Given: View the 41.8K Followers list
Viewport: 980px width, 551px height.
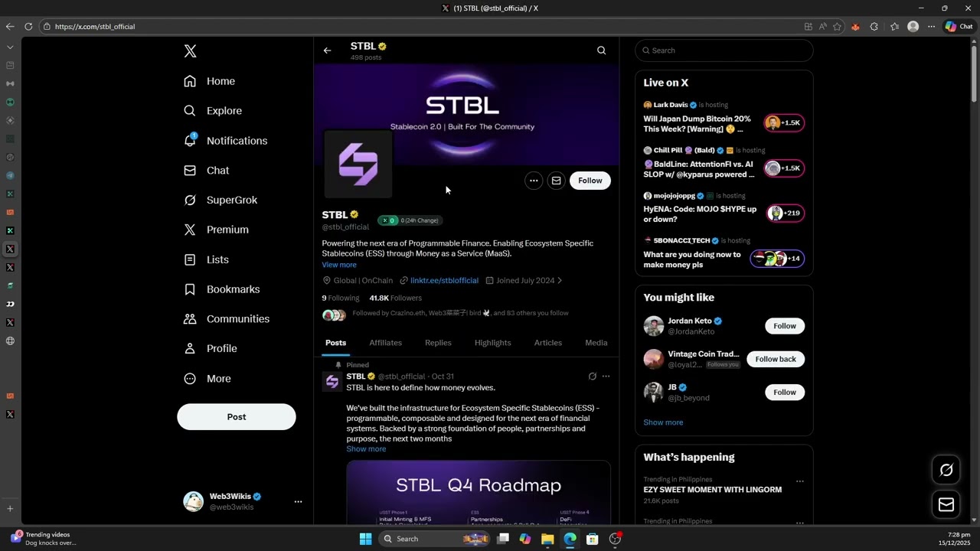Looking at the screenshot, I should tap(396, 298).
